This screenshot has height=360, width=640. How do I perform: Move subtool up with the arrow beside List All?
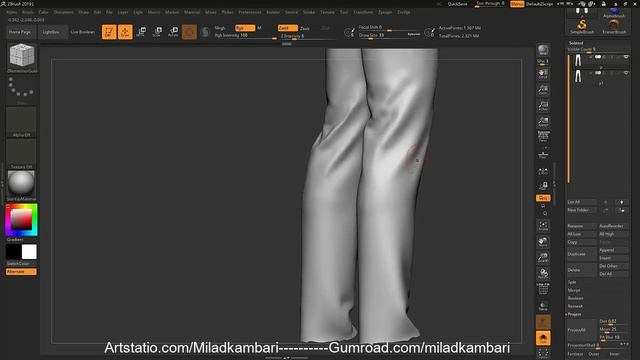coord(606,202)
